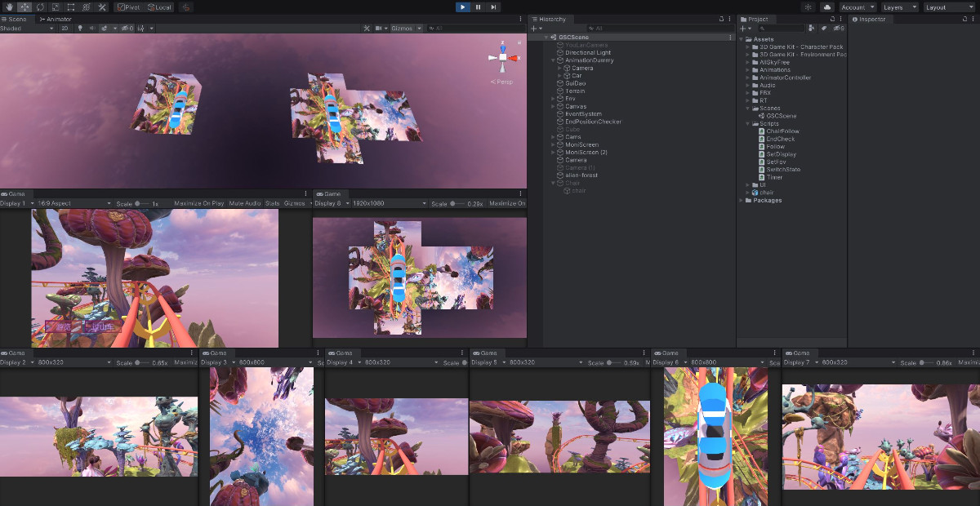Open the Inspector tab
Image resolution: width=980 pixels, height=506 pixels.
pyautogui.click(x=871, y=19)
